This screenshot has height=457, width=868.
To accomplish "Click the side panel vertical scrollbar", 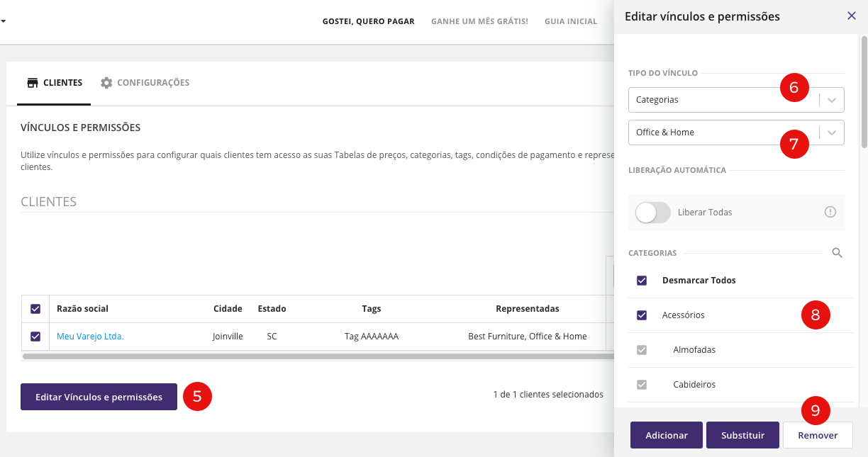I will coord(864,92).
